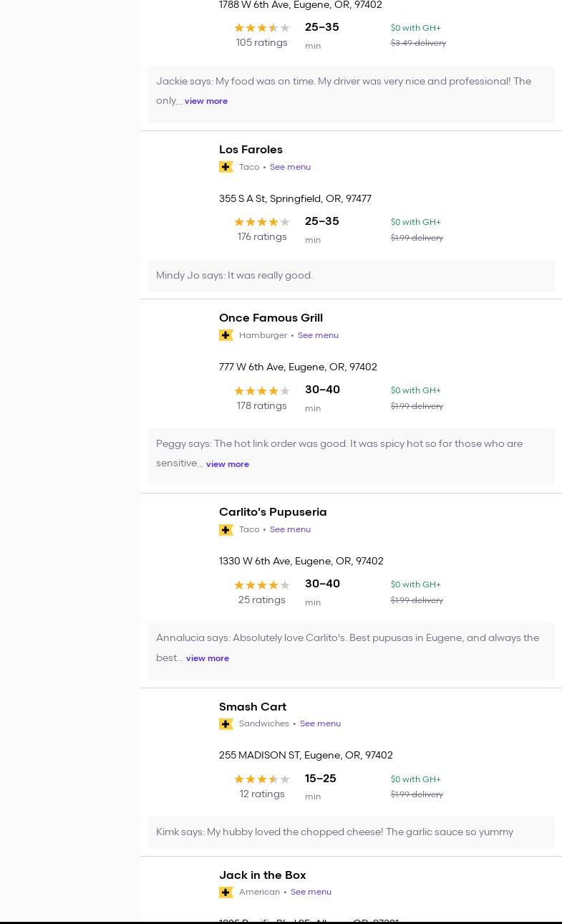Open the Jack in the Box See menu link
The height and width of the screenshot is (924, 562).
point(311,892)
